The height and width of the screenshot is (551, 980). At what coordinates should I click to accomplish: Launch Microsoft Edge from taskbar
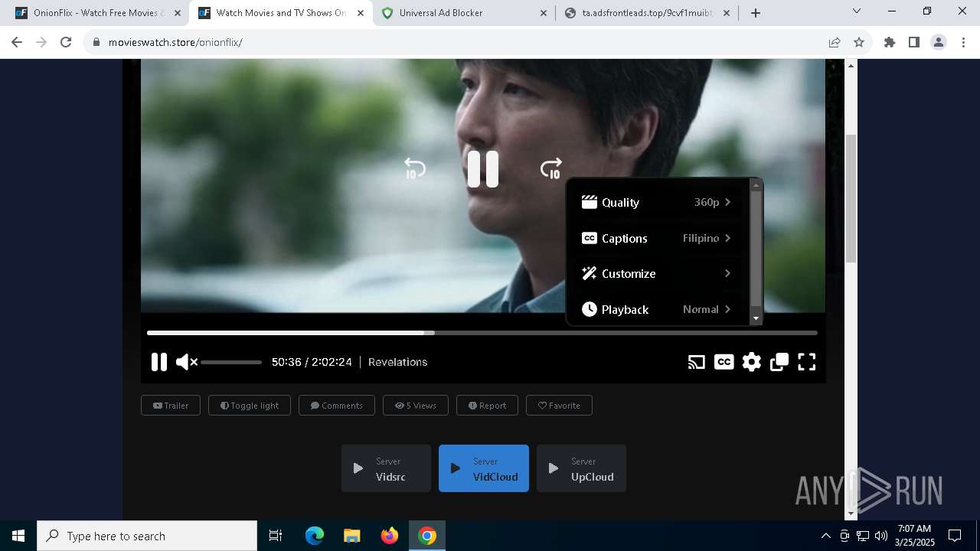(x=315, y=536)
